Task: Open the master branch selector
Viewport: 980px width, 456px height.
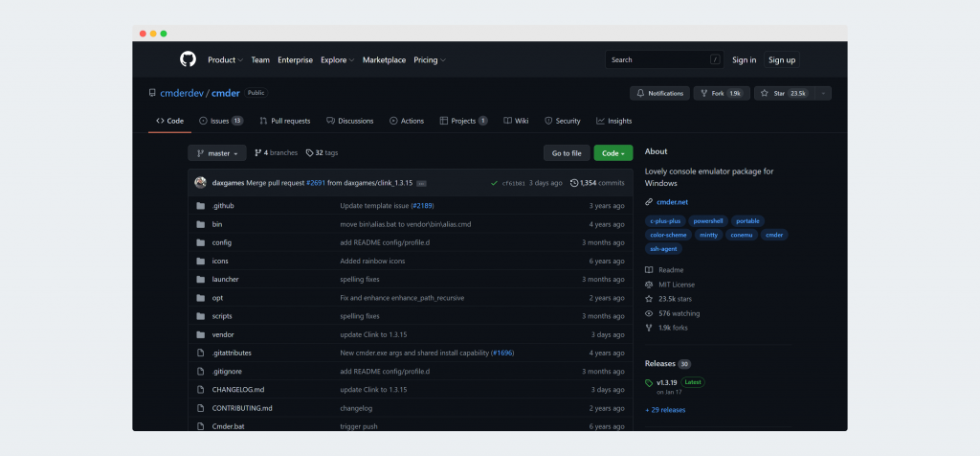Action: 217,153
